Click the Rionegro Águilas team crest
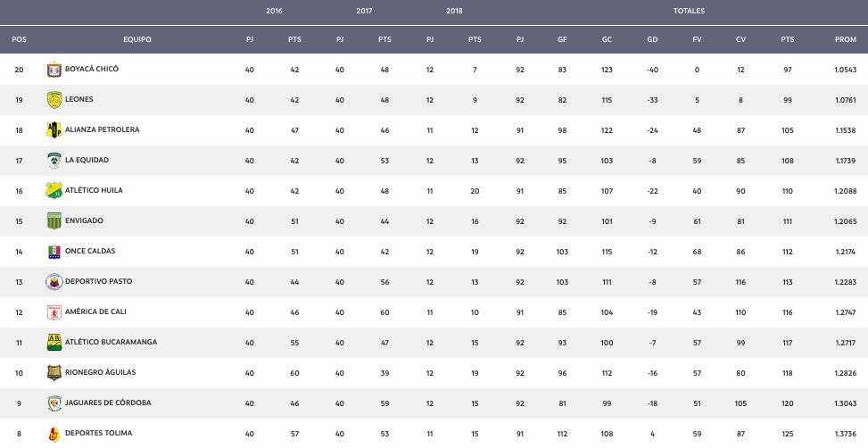Image resolution: width=868 pixels, height=448 pixels. [x=54, y=373]
